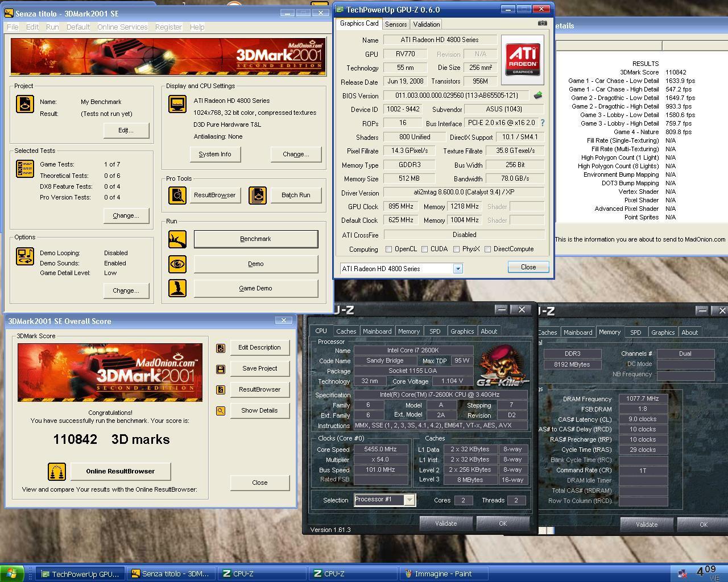The image size is (728, 582).
Task: Enable the PhysX checkbox in GPU-Z
Action: click(456, 249)
